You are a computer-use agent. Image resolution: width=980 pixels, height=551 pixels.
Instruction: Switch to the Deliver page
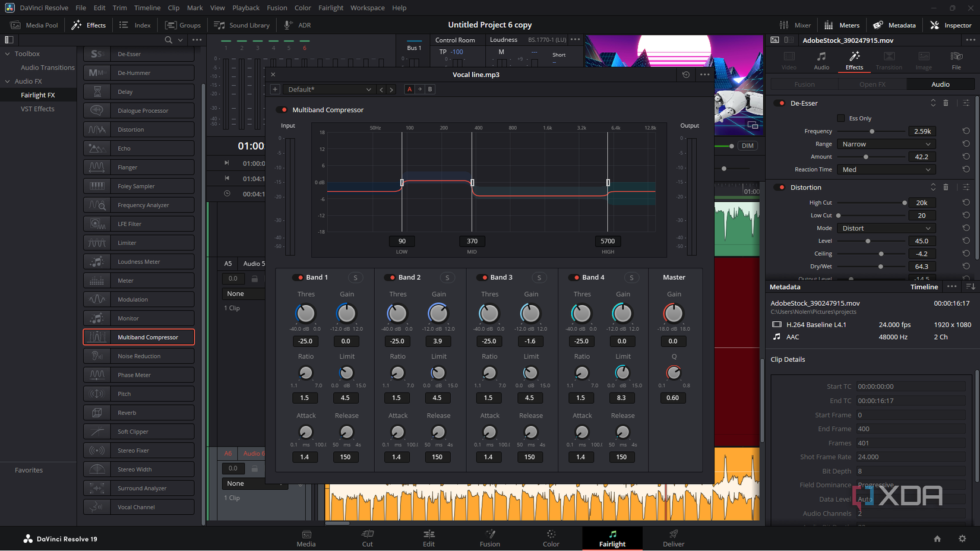(673, 539)
